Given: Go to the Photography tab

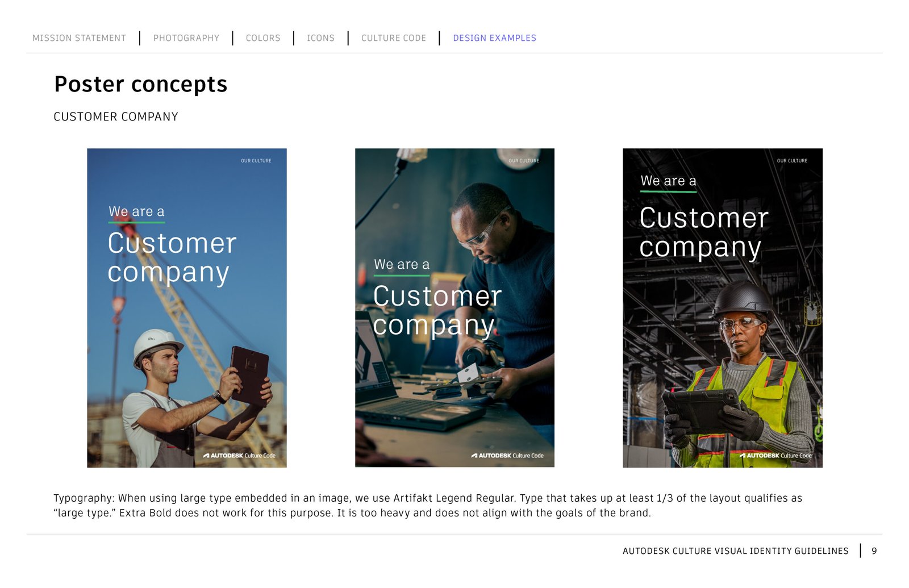Looking at the screenshot, I should pyautogui.click(x=186, y=38).
